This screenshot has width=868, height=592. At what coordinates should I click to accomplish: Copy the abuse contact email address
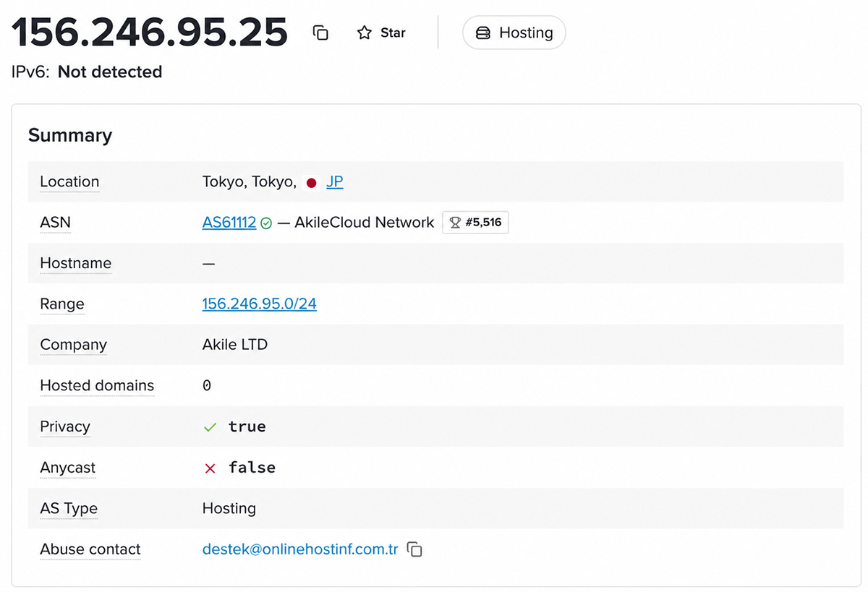tap(414, 550)
